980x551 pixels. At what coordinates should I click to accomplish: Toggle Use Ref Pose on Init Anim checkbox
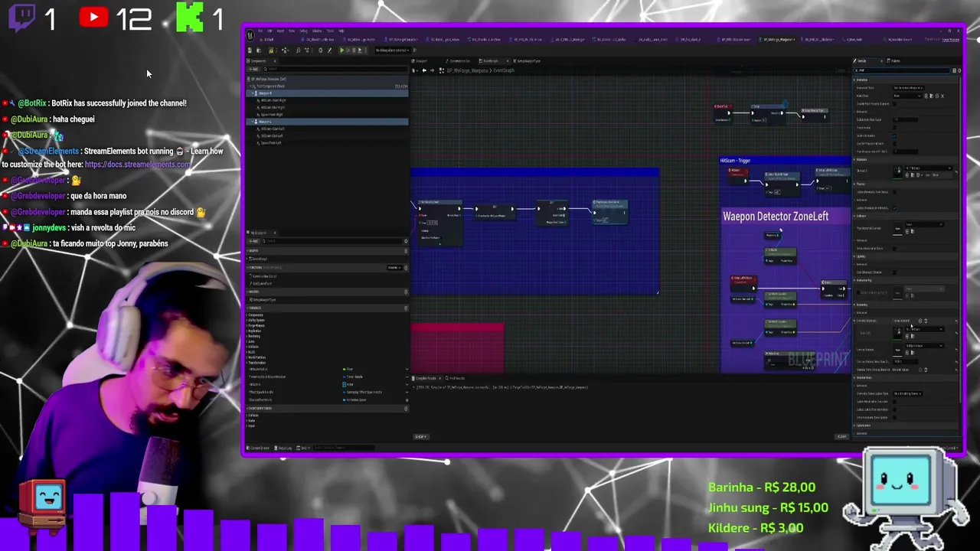[894, 143]
